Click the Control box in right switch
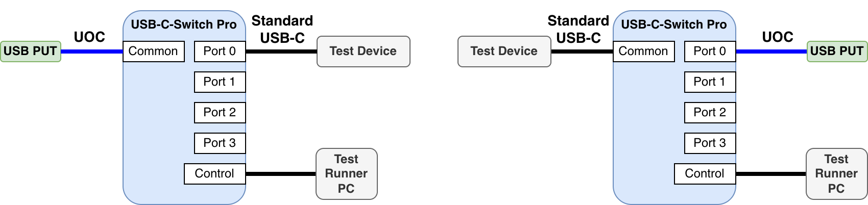This screenshot has height=205, width=868. coord(705,174)
